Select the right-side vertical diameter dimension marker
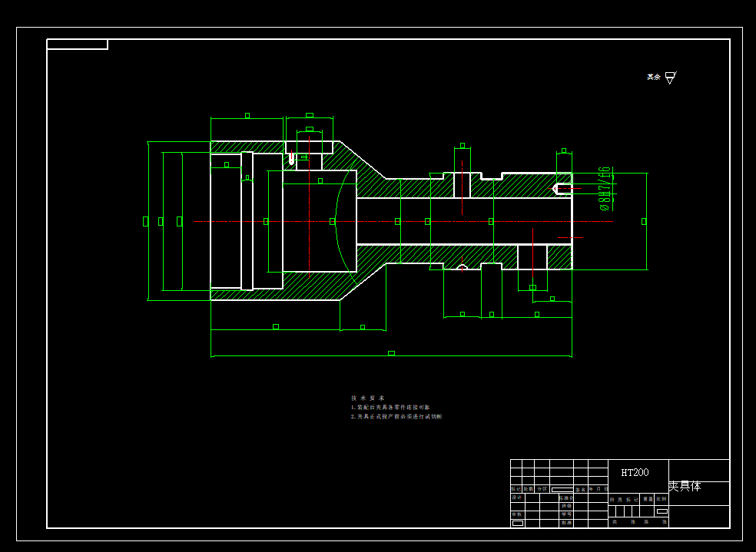Image resolution: width=756 pixels, height=552 pixels. tap(644, 222)
